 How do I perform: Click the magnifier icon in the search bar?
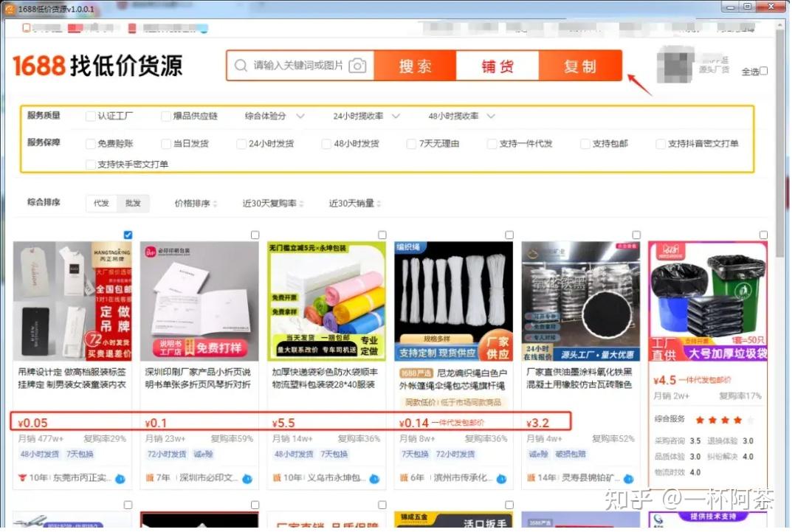coord(240,66)
